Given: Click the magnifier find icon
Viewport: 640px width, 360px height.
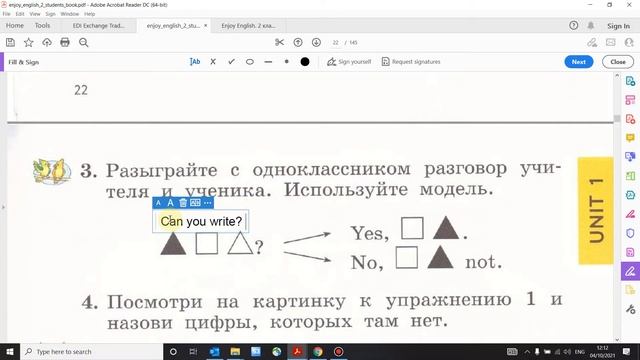Looking at the screenshot, I should coord(84,42).
